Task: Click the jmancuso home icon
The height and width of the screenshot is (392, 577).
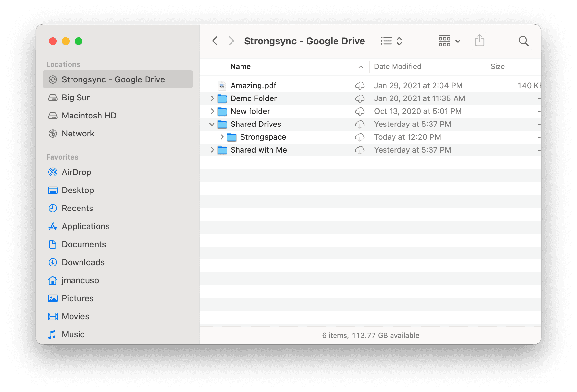Action: pos(52,280)
